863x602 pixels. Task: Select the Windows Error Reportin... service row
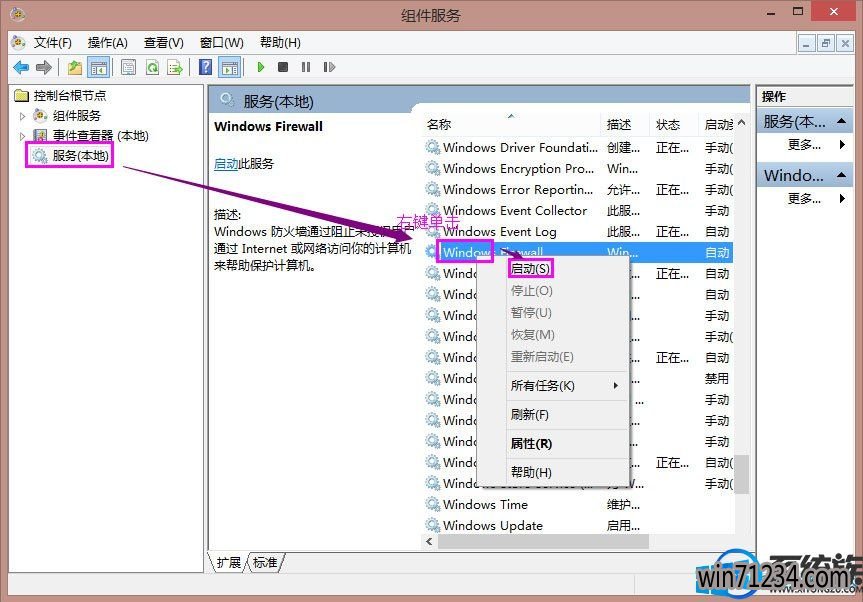578,190
